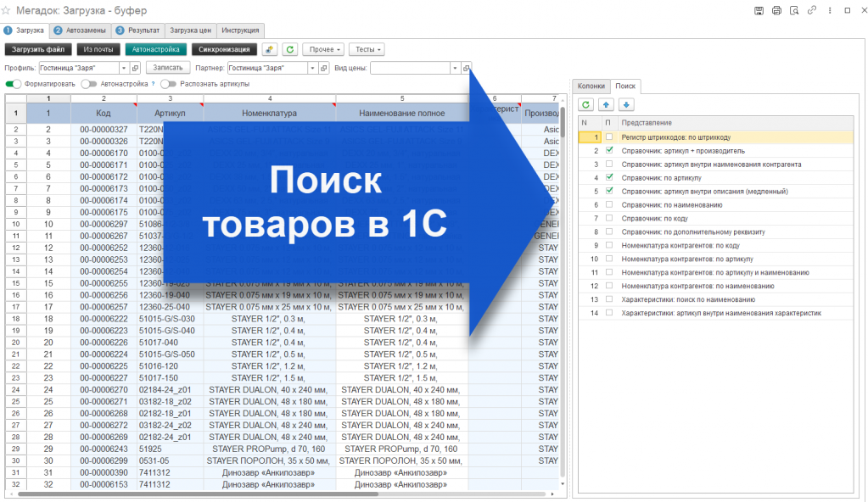Move search rule down with blue arrow

(626, 104)
